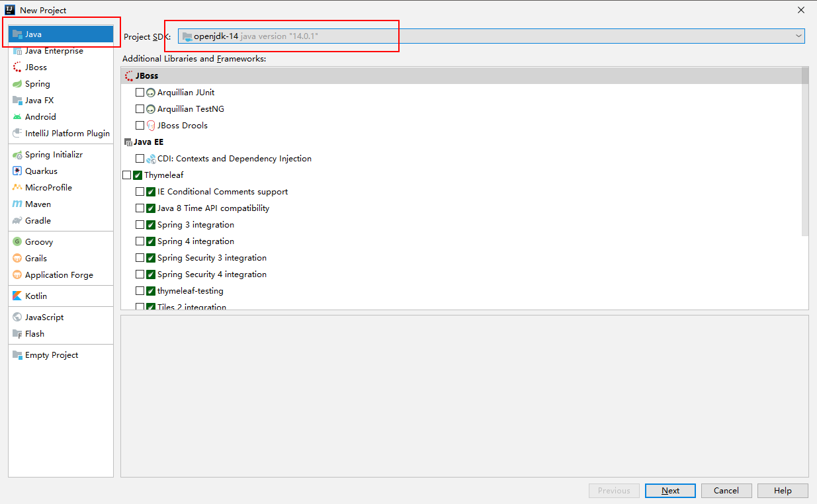
Task: Check the thymeleaf-testing checkbox
Action: [140, 291]
